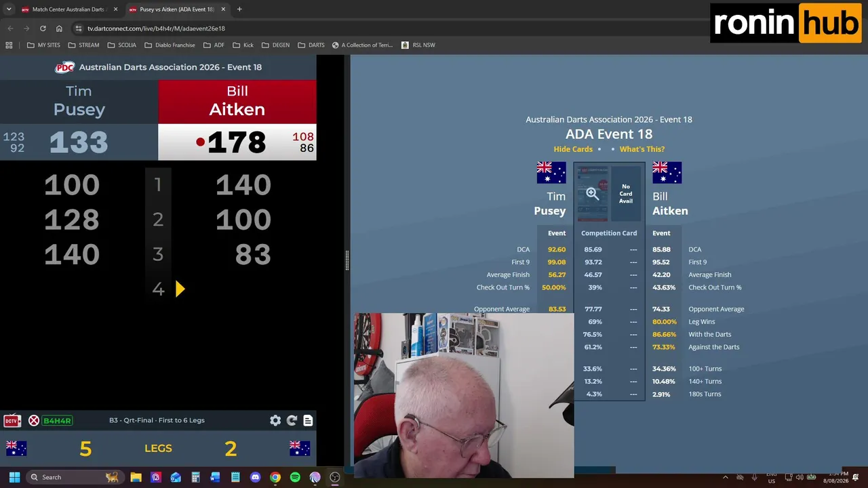Open the Chrome apps grid icon

point(9,45)
